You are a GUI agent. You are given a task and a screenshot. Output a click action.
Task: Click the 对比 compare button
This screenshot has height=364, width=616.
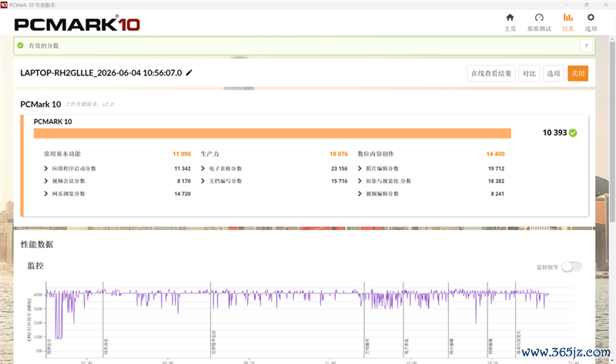tap(529, 73)
